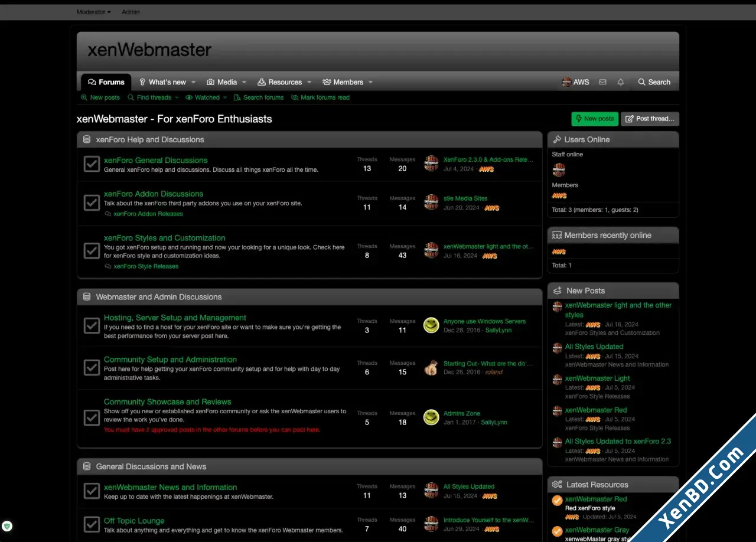Click forum status icon for Hosting, Server Setup
756x542 pixels.
pos(92,325)
